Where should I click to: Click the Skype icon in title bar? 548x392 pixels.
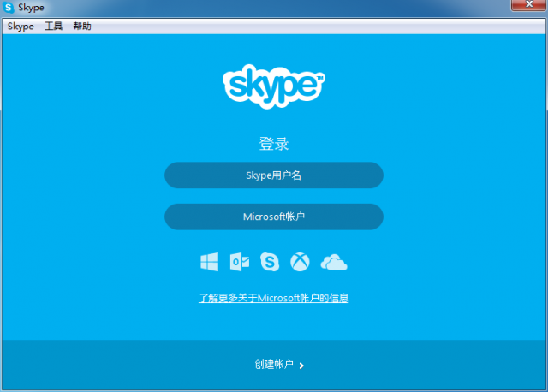point(8,8)
